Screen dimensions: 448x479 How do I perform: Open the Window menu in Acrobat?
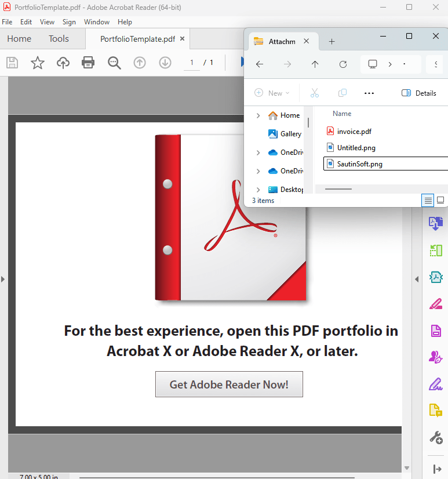click(x=97, y=22)
